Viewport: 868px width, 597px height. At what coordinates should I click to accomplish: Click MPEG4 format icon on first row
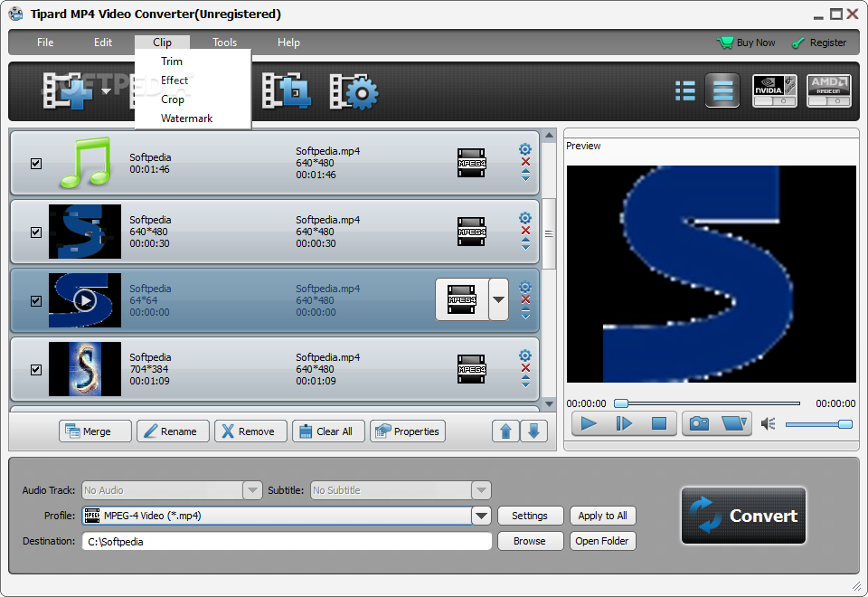point(471,163)
